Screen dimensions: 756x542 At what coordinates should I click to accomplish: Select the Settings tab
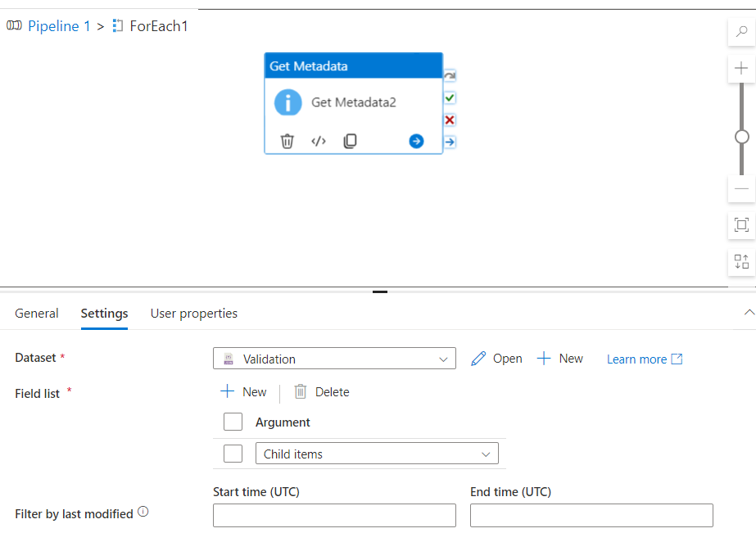point(104,314)
